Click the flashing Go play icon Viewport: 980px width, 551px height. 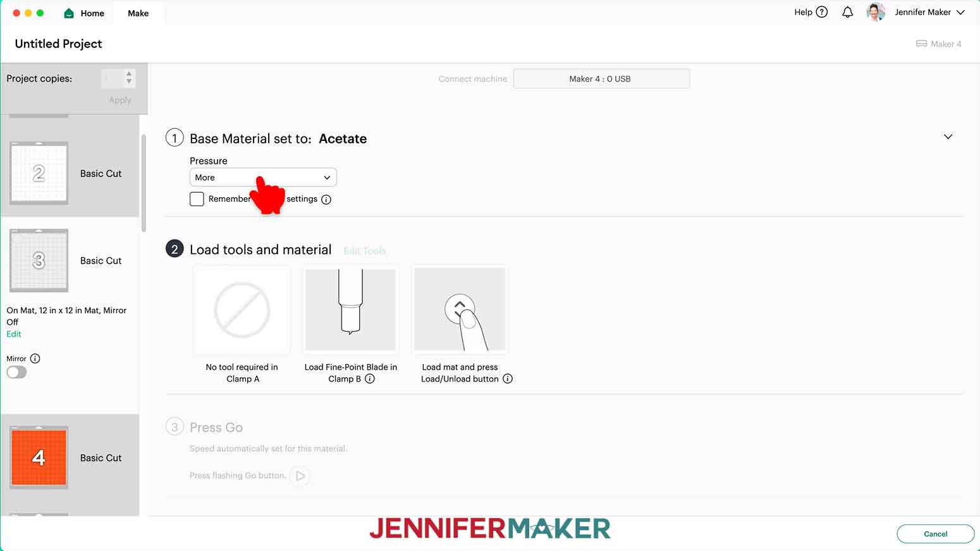point(300,476)
